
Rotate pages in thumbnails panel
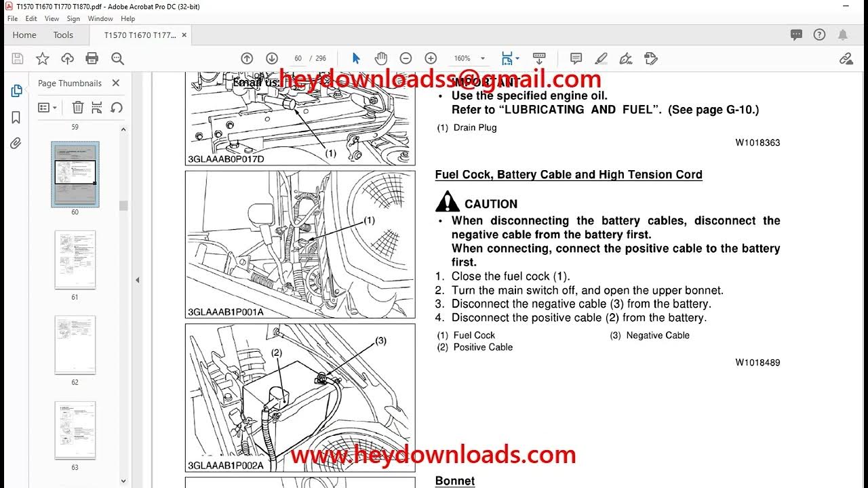(x=116, y=107)
